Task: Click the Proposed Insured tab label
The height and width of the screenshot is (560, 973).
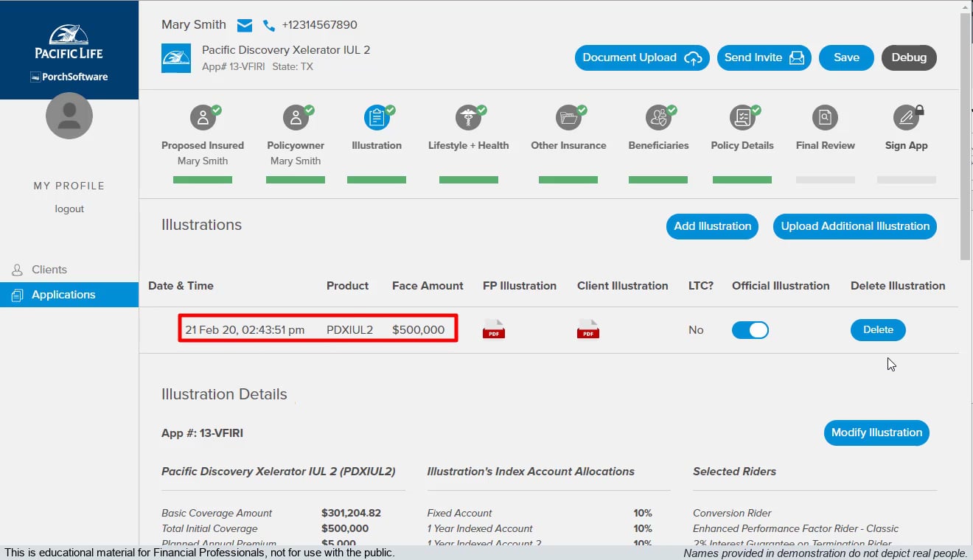Action: tap(203, 145)
